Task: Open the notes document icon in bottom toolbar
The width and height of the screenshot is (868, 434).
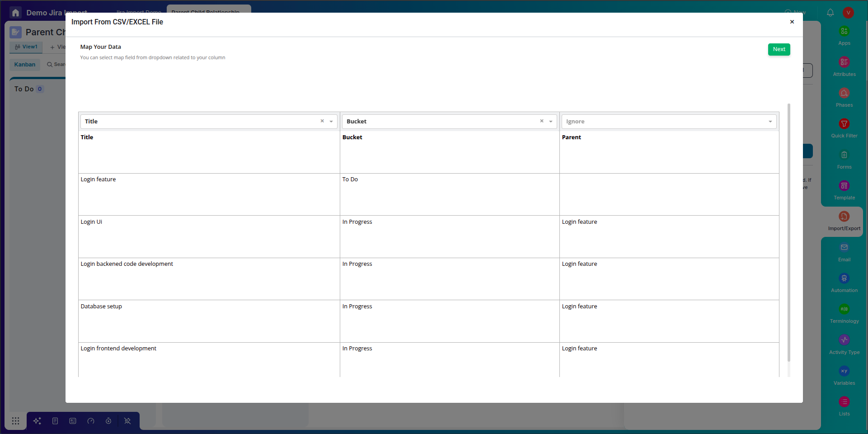Action: pyautogui.click(x=55, y=421)
